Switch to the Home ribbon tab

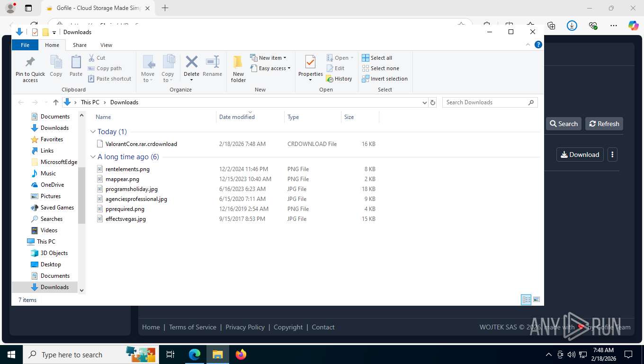point(52,45)
